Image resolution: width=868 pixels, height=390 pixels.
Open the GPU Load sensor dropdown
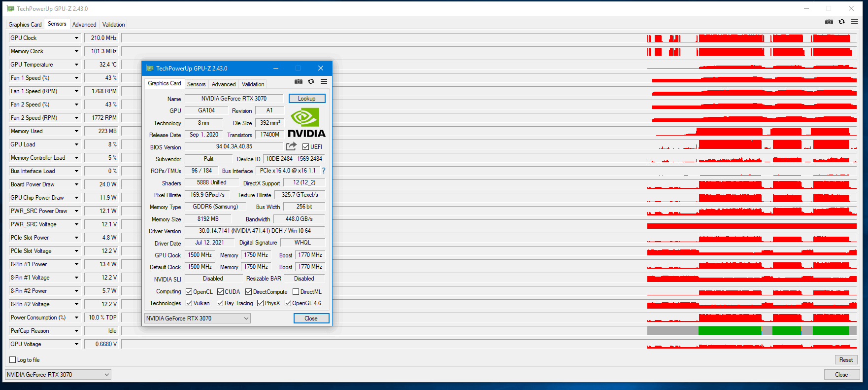pyautogui.click(x=76, y=144)
